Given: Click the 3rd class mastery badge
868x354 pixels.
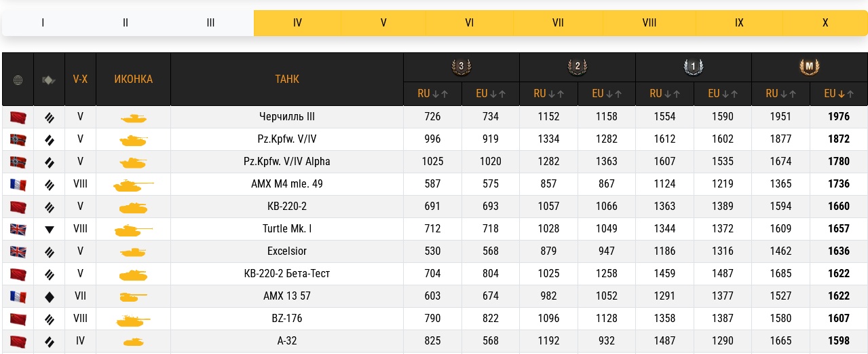Looking at the screenshot, I should 461,67.
